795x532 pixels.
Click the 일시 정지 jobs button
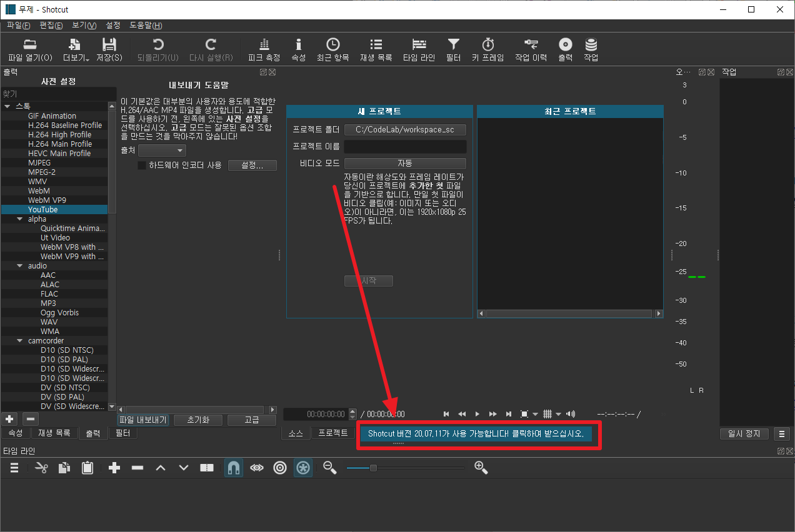click(x=745, y=434)
